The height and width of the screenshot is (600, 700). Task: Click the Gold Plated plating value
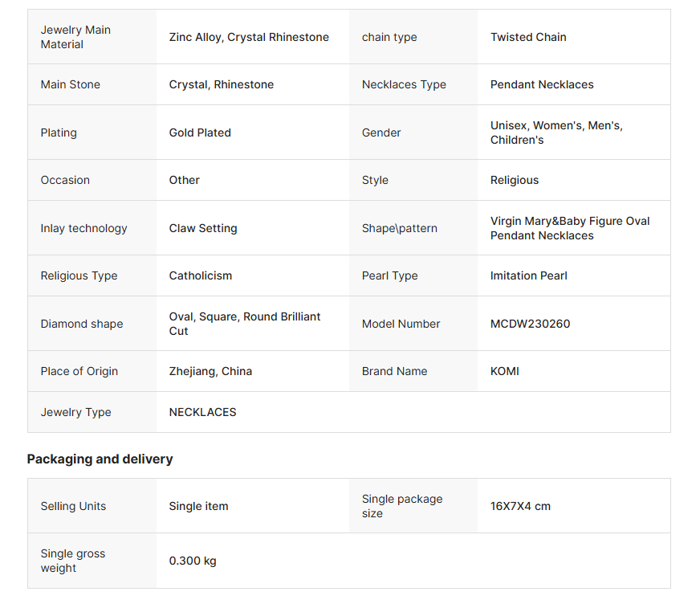pos(200,133)
